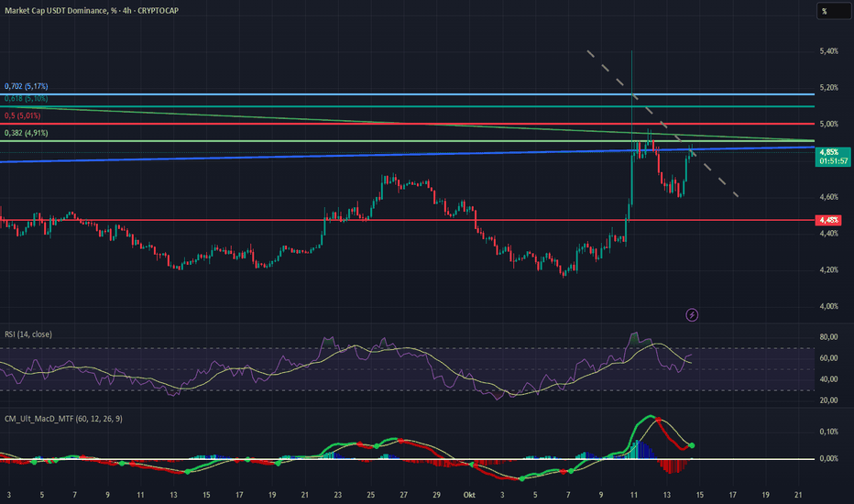This screenshot has width=854, height=504.
Task: Click the RSI (14, close) indicator legend
Action: pos(28,334)
